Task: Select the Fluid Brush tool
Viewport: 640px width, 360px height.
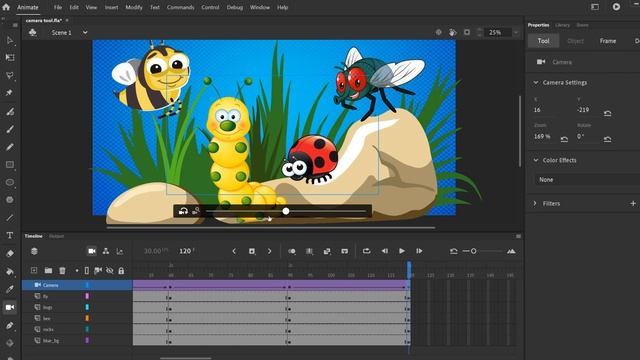Action: (x=10, y=111)
